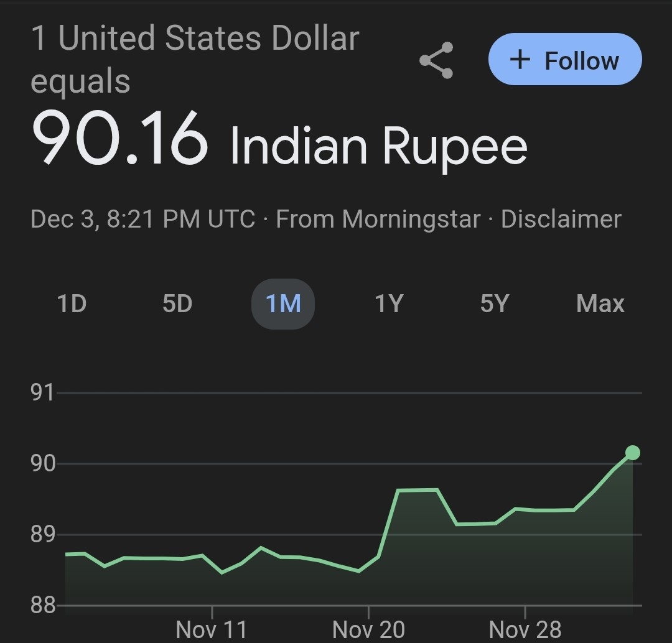Tap the Indian Rupee currency label
This screenshot has width=672, height=643.
(x=378, y=147)
